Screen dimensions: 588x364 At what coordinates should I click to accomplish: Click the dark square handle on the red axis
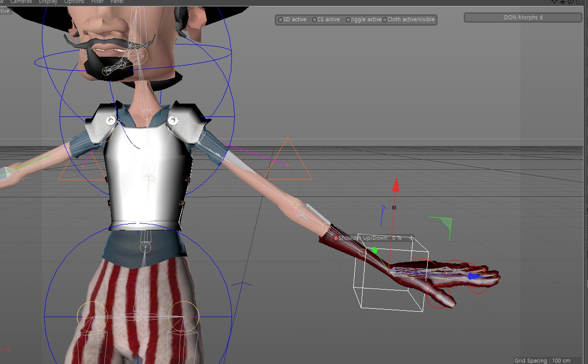pyautogui.click(x=394, y=208)
